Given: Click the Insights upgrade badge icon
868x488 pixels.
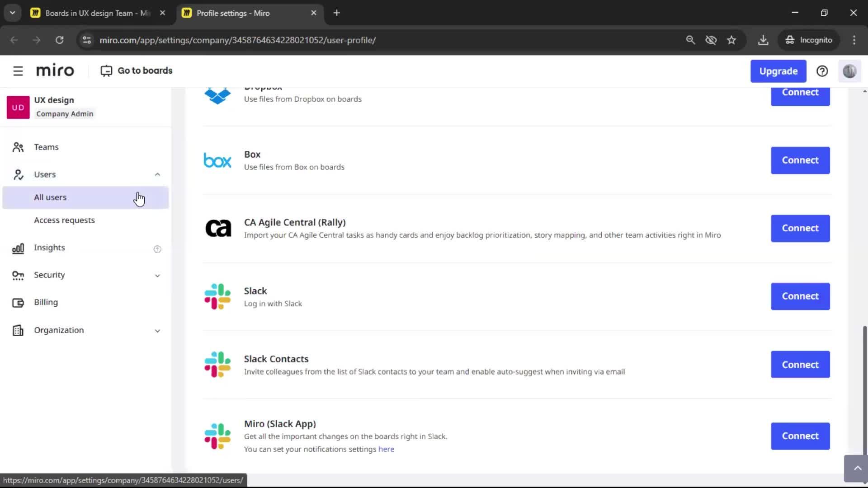Looking at the screenshot, I should [157, 249].
